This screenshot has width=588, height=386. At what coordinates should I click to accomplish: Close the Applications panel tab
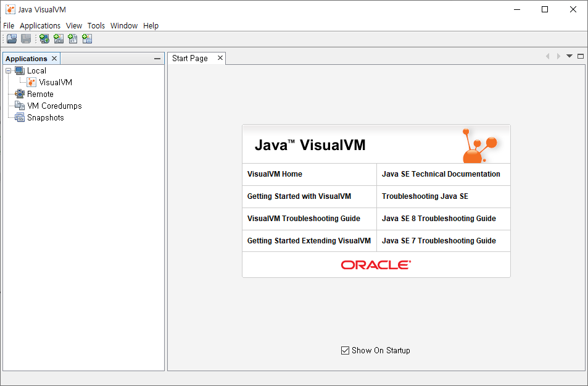click(x=54, y=58)
